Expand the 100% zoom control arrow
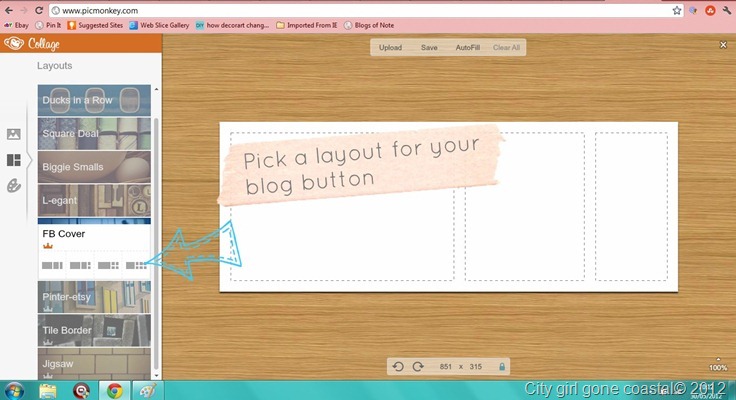Screen dimensions: 736x400 pos(718,360)
